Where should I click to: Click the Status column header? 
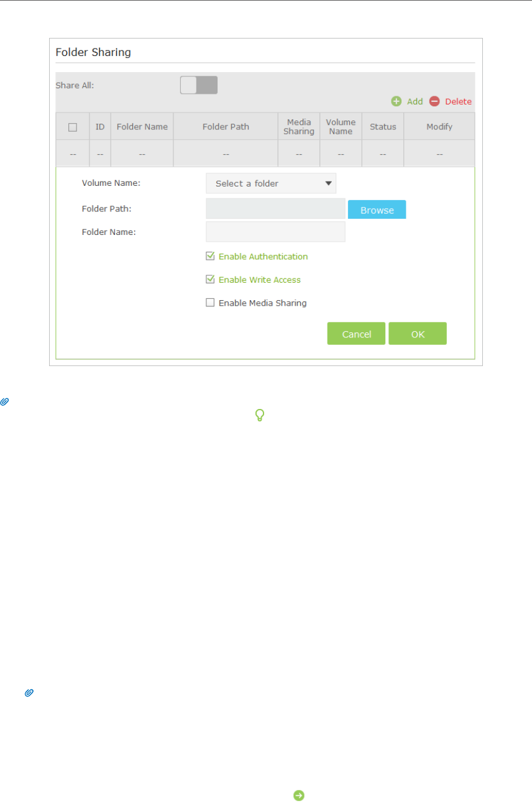click(383, 127)
